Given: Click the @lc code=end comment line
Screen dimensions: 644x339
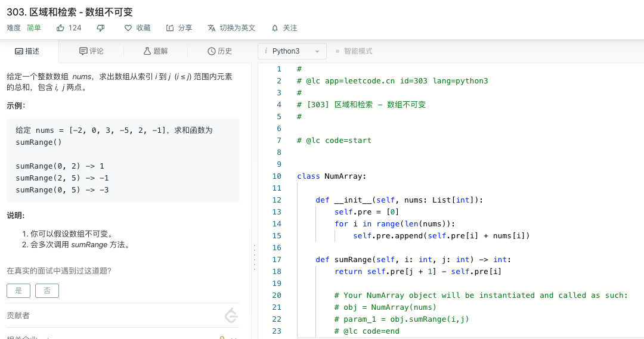Looking at the screenshot, I should 367,331.
